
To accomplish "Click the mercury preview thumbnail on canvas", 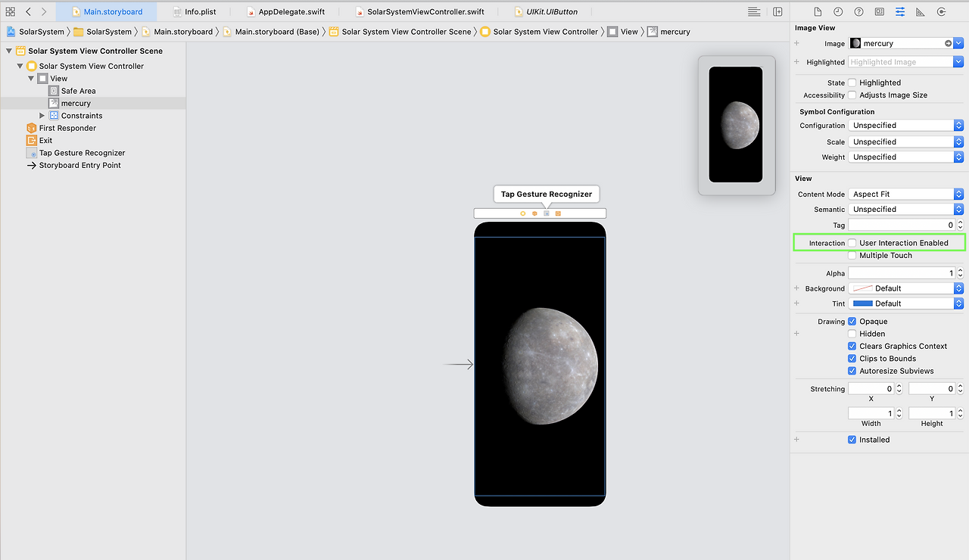I will tap(736, 125).
